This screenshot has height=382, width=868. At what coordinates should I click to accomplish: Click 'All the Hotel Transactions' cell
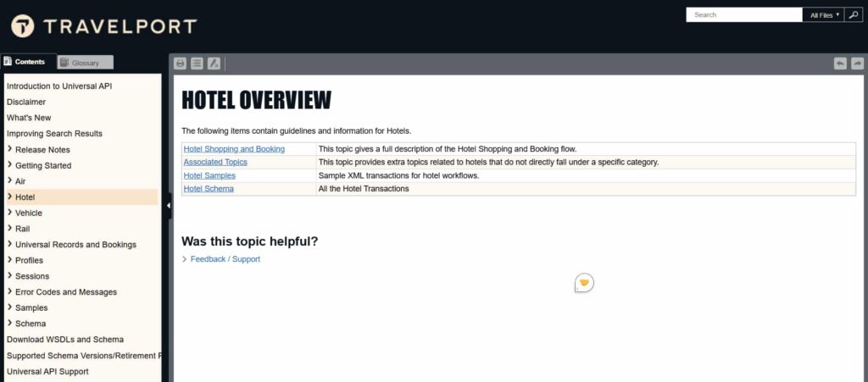586,189
